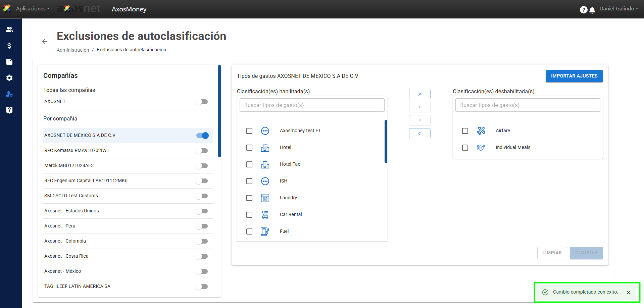Open the settings gear in sidebar
This screenshot has height=308, width=644.
[9, 78]
